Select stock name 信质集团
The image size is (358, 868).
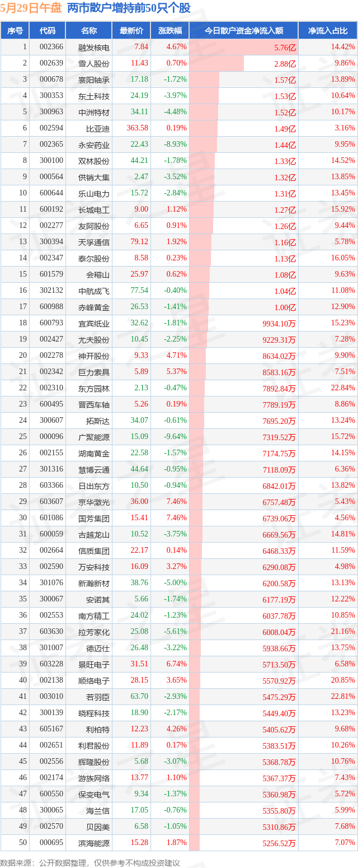tap(94, 551)
